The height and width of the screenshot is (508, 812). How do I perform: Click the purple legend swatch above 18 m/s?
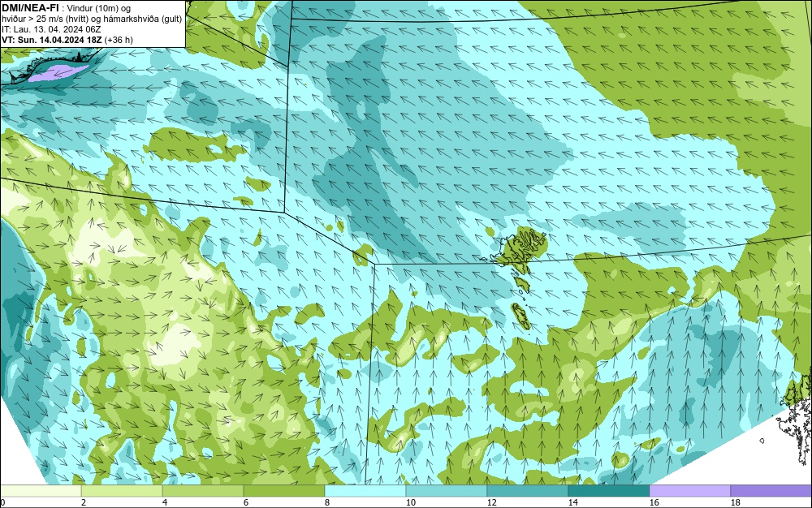771,491
